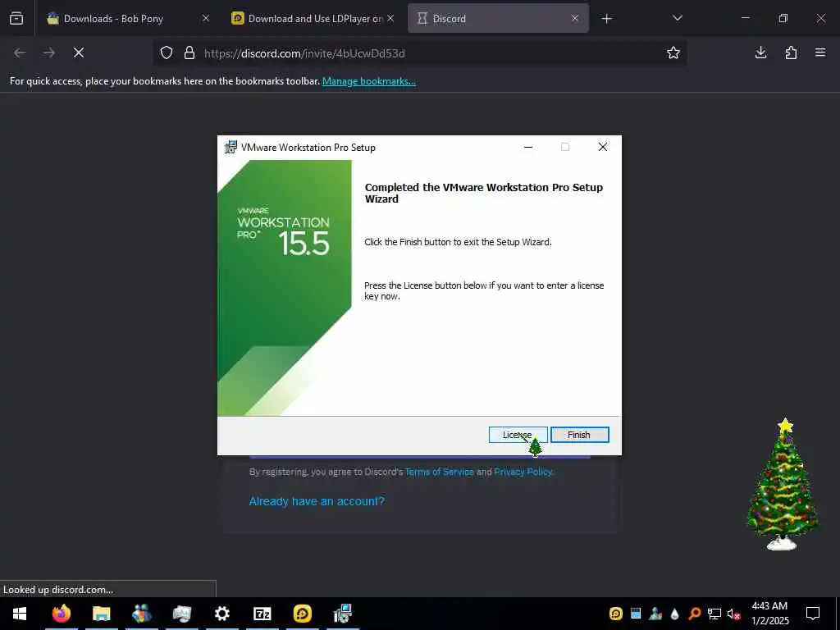Close the Downloads - Bob Pony tab

tap(206, 18)
